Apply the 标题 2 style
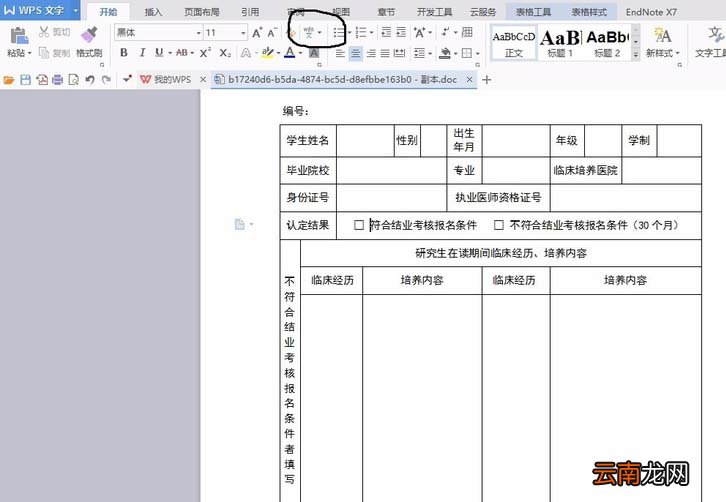 [x=607, y=43]
